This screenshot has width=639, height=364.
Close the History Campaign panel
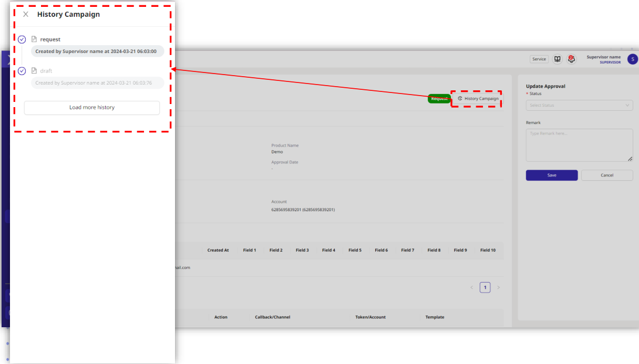26,14
